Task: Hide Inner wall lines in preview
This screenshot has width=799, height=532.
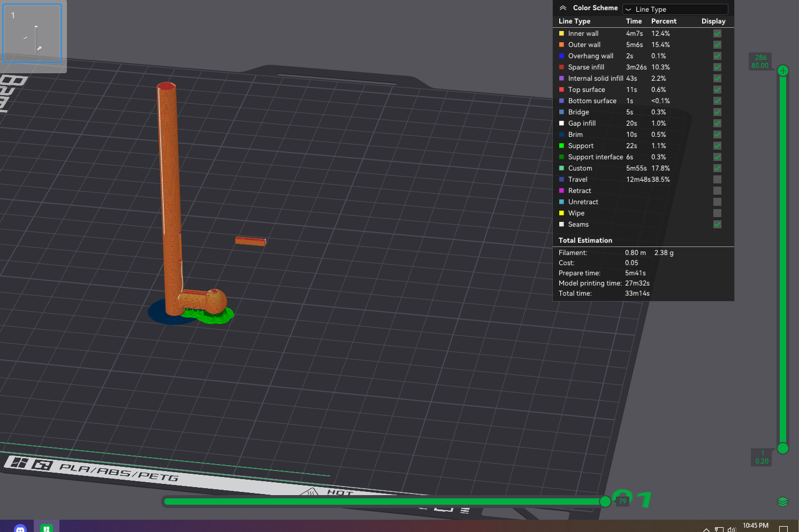Action: (717, 34)
